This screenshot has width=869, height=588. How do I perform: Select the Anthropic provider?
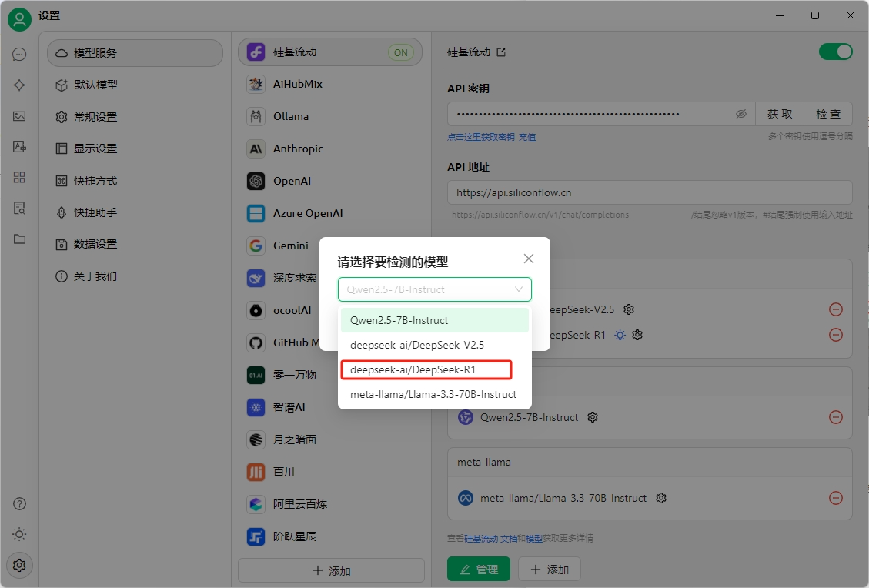coord(330,149)
